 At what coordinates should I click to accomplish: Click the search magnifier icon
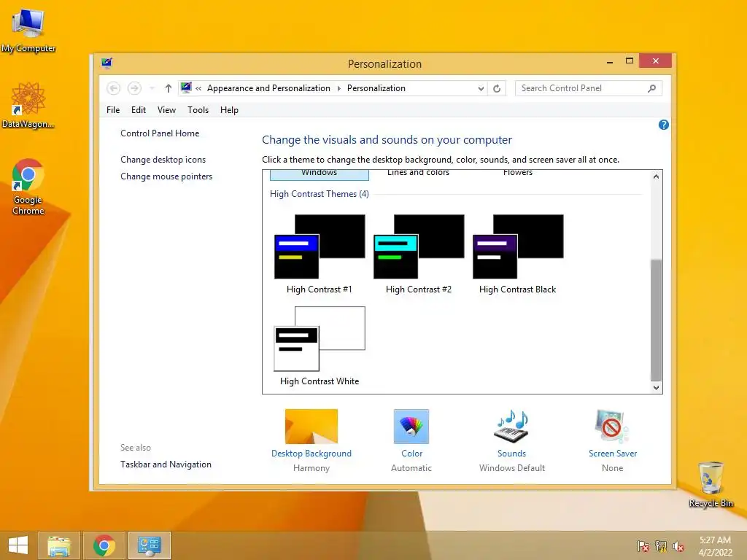[651, 88]
